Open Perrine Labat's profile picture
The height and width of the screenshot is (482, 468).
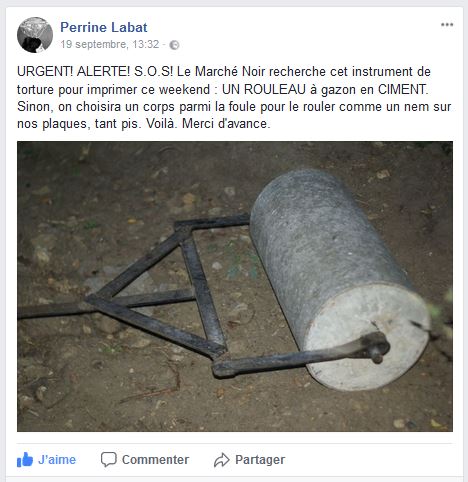click(x=35, y=35)
